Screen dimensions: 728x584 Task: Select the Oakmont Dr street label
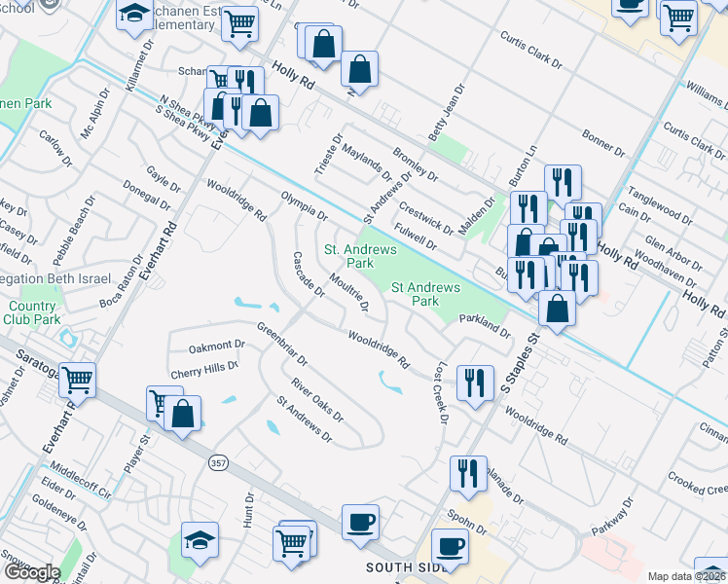216,347
